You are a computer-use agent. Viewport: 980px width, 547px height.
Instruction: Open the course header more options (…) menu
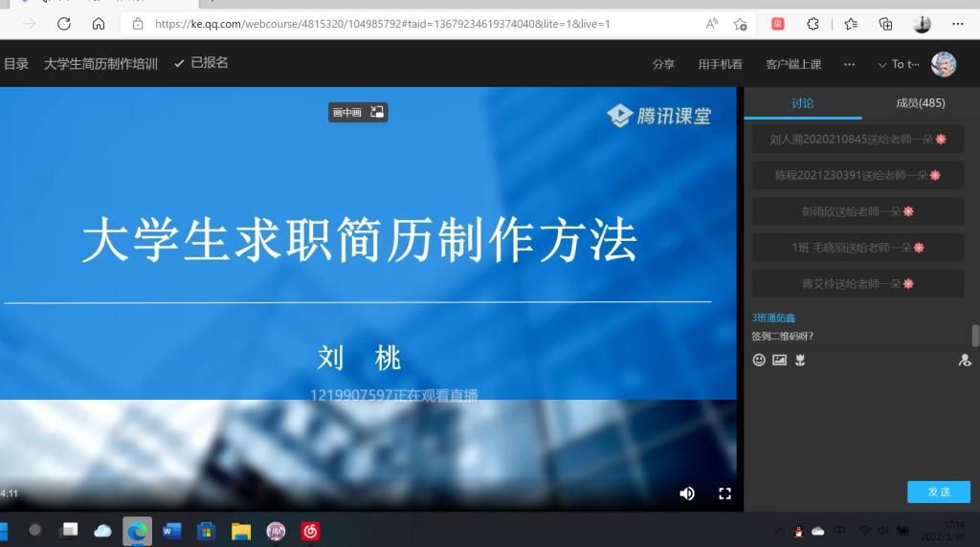(x=849, y=64)
